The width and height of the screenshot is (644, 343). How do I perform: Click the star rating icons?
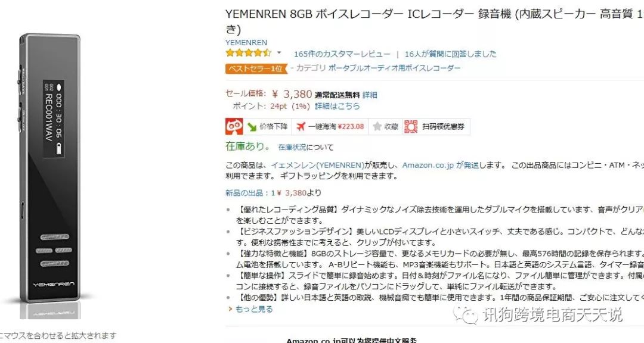pyautogui.click(x=248, y=53)
